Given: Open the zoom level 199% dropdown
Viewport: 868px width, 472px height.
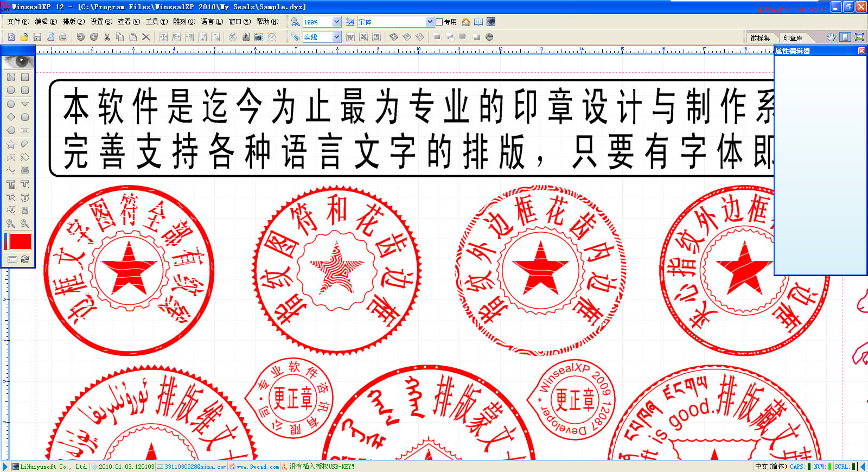Looking at the screenshot, I should coord(336,22).
